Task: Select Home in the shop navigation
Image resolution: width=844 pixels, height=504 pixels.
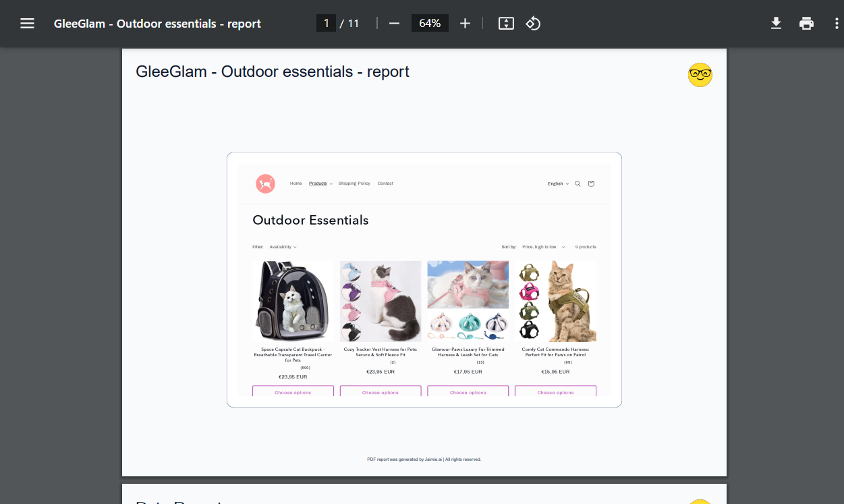Action: coord(296,184)
